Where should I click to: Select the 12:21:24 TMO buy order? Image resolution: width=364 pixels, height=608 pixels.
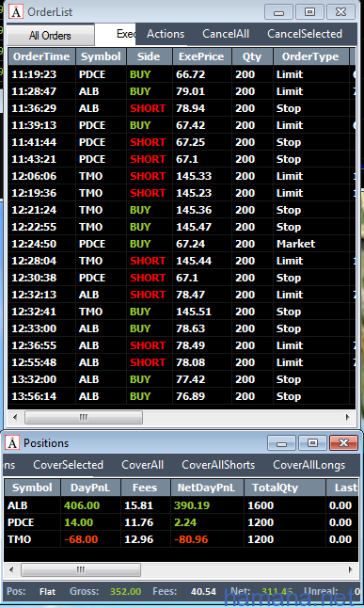pos(182,210)
